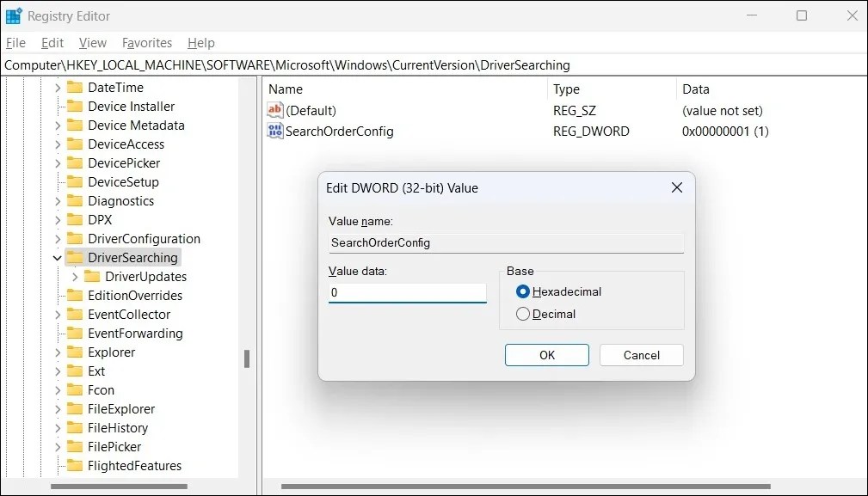The width and height of the screenshot is (868, 496).
Task: Collapse the DriverSearching tree node
Action: (x=57, y=257)
